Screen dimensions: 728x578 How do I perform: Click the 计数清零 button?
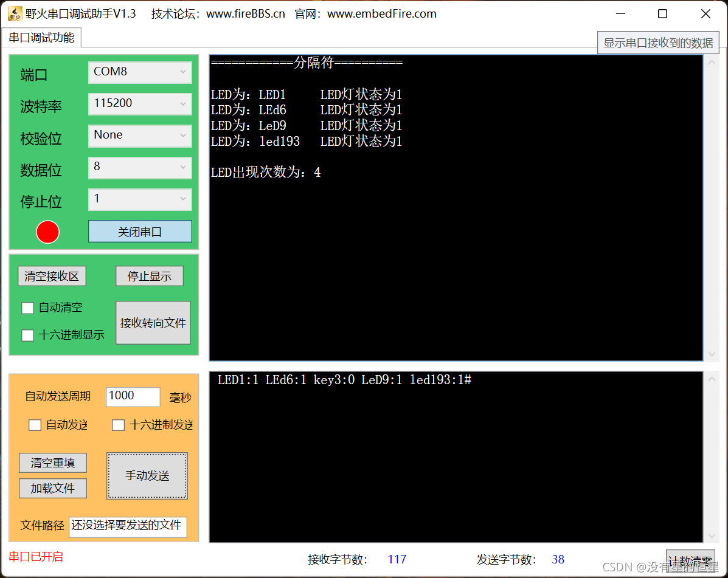(x=690, y=562)
